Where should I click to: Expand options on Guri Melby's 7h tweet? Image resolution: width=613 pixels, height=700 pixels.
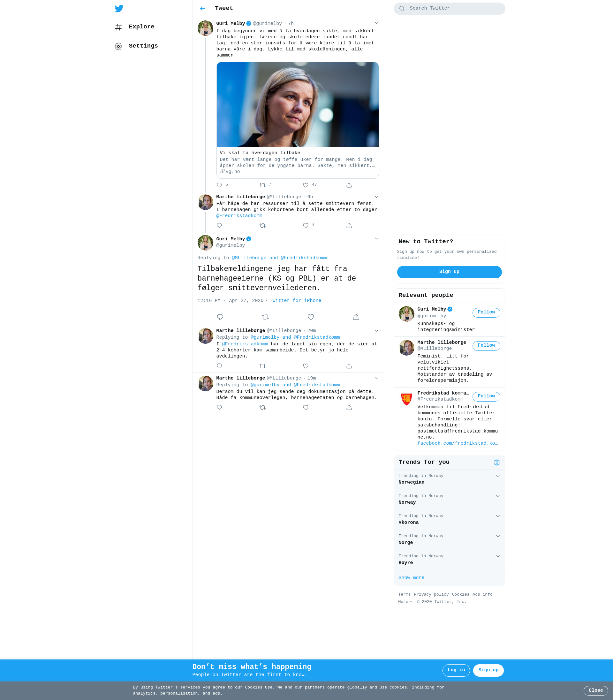click(x=376, y=23)
